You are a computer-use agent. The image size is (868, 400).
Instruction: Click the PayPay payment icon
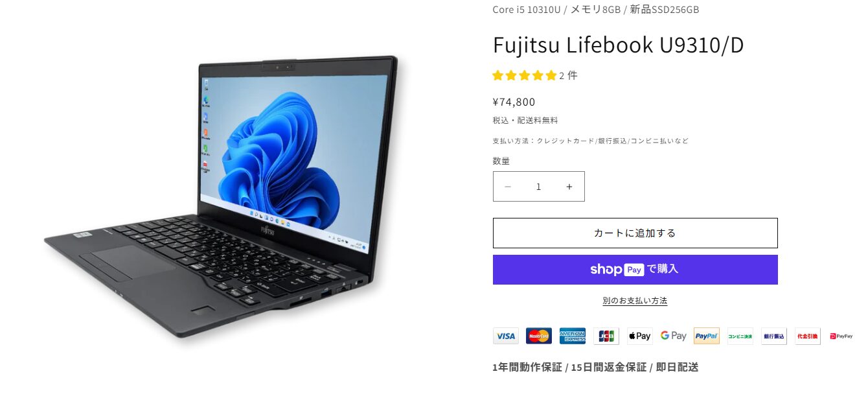click(841, 336)
